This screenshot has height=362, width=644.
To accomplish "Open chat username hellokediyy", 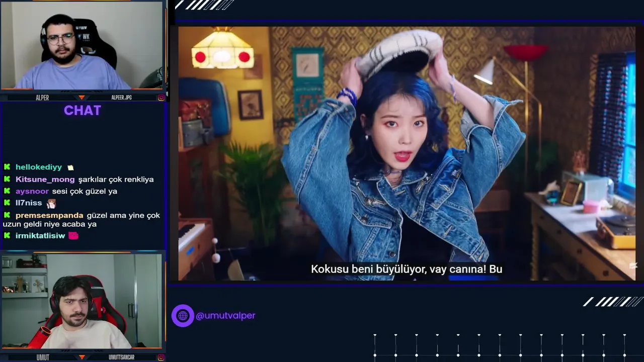I will pyautogui.click(x=39, y=167).
